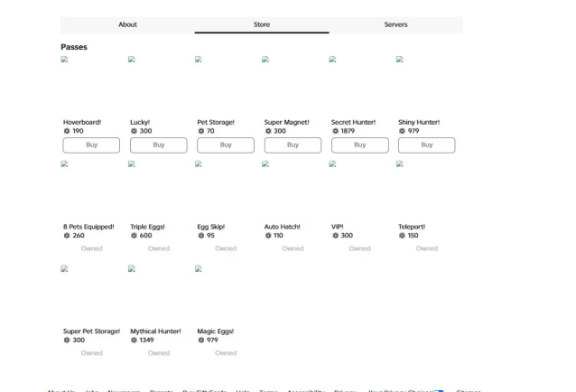Click the Teleport! pass title
Viewport: 576px width, 392px height.
(x=412, y=227)
